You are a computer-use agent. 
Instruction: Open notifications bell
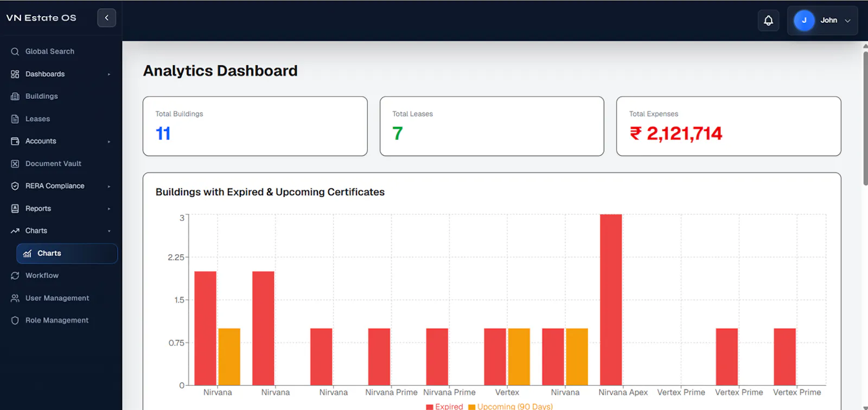point(768,21)
